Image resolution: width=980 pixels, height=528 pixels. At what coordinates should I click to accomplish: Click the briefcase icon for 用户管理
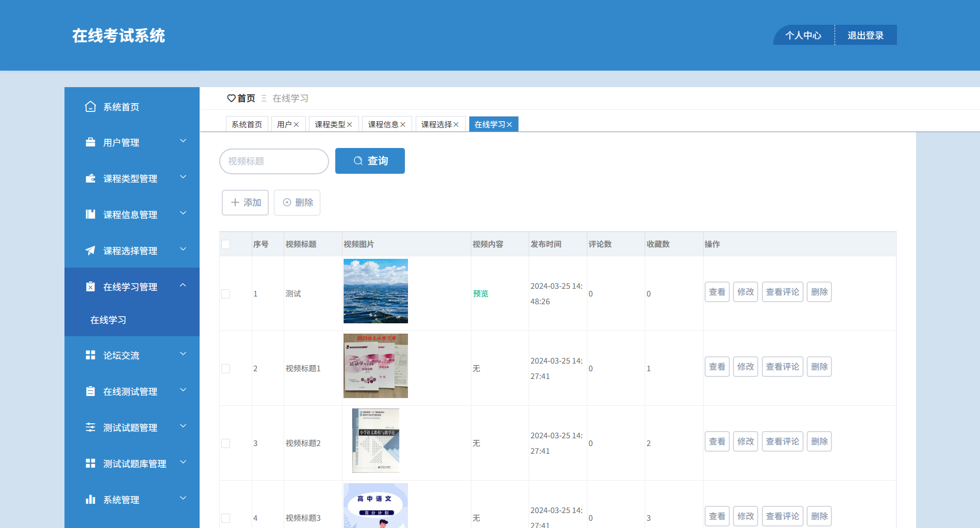coord(90,142)
